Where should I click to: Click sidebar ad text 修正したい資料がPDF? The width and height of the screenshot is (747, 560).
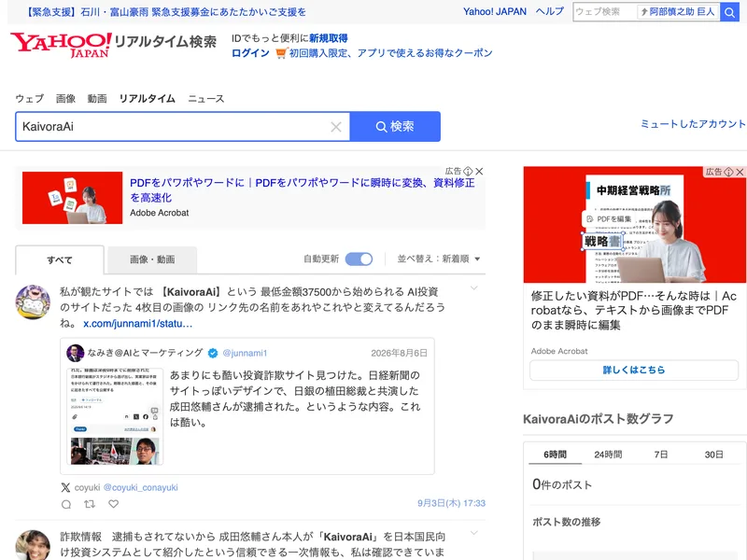634,311
